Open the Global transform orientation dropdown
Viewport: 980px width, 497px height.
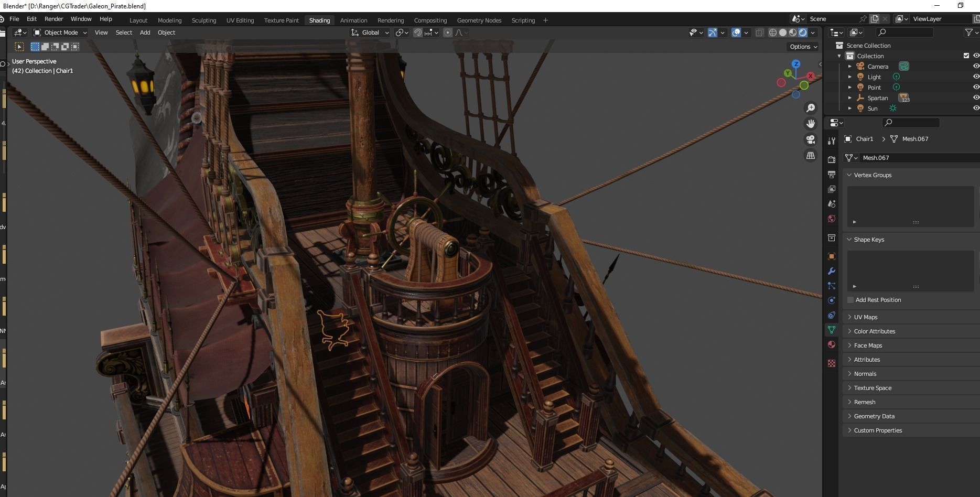370,33
